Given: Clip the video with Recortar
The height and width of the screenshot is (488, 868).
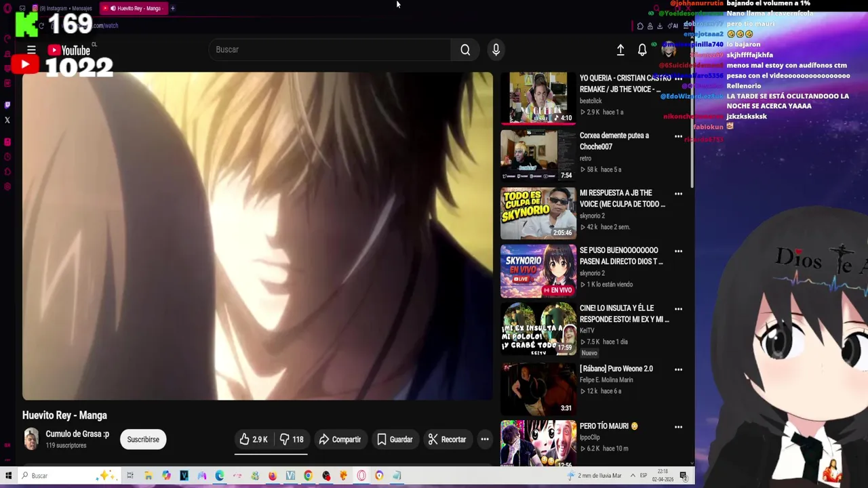Looking at the screenshot, I should 447,439.
